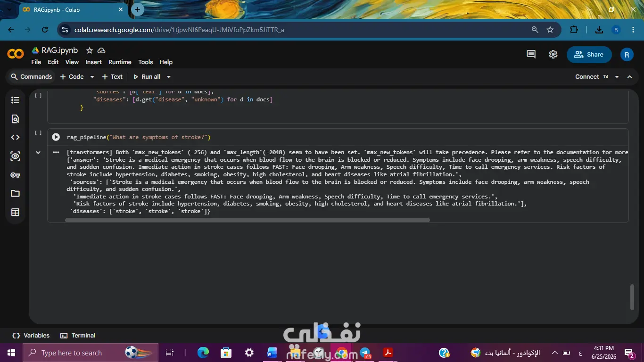
Task: Click the Google Drive icon beside title
Action: pyautogui.click(x=35, y=50)
